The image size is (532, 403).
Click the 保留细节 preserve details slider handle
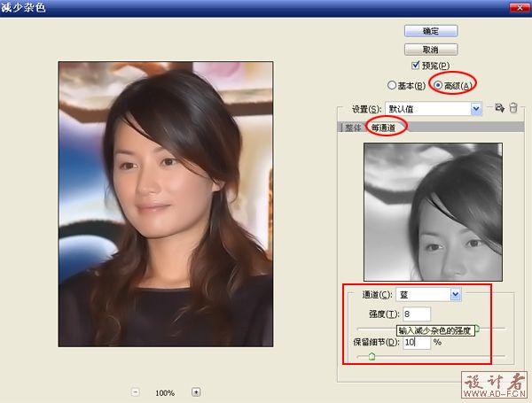pos(372,356)
